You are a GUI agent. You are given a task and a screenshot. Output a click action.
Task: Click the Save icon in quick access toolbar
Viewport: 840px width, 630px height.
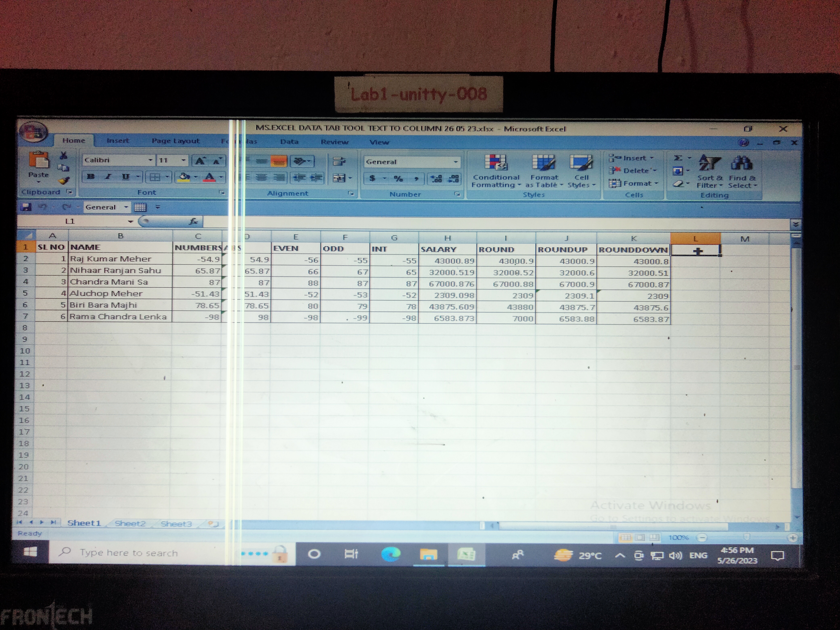click(26, 207)
